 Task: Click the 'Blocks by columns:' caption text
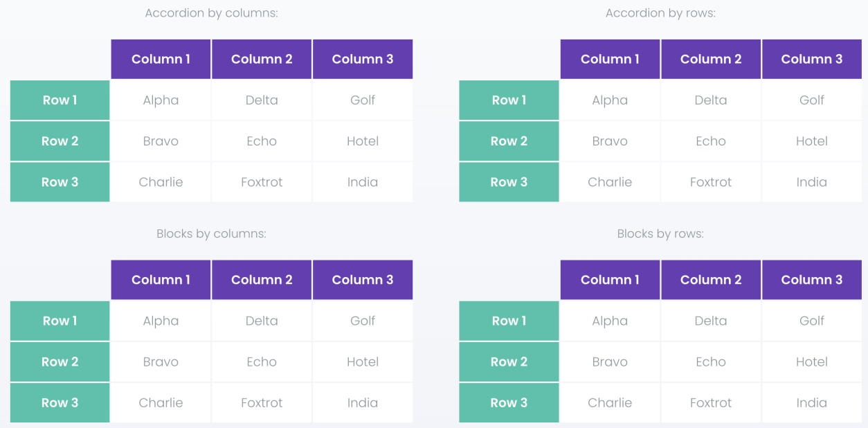(x=211, y=234)
